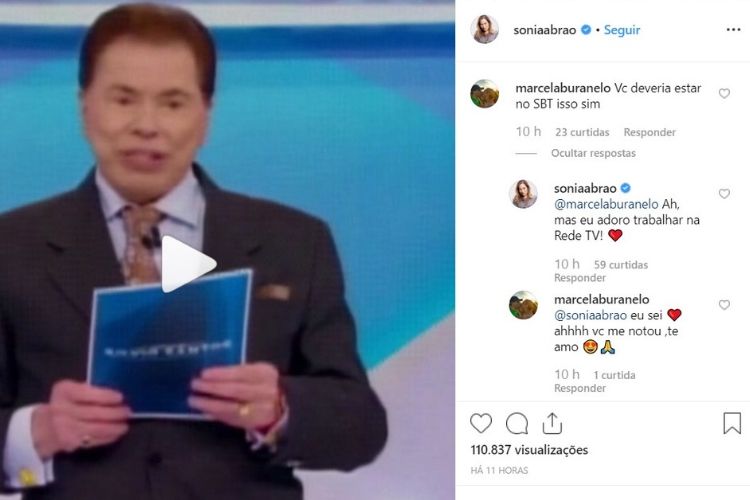Open soniaabrao profile from header username
Image resolution: width=750 pixels, height=500 pixels.
[x=545, y=30]
